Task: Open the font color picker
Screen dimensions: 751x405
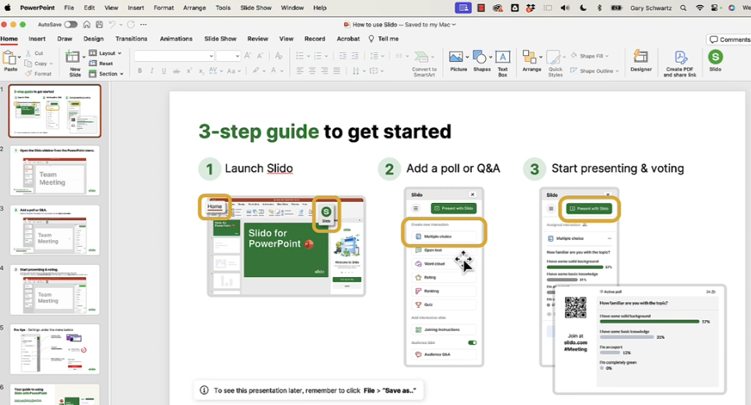Action: pos(276,71)
